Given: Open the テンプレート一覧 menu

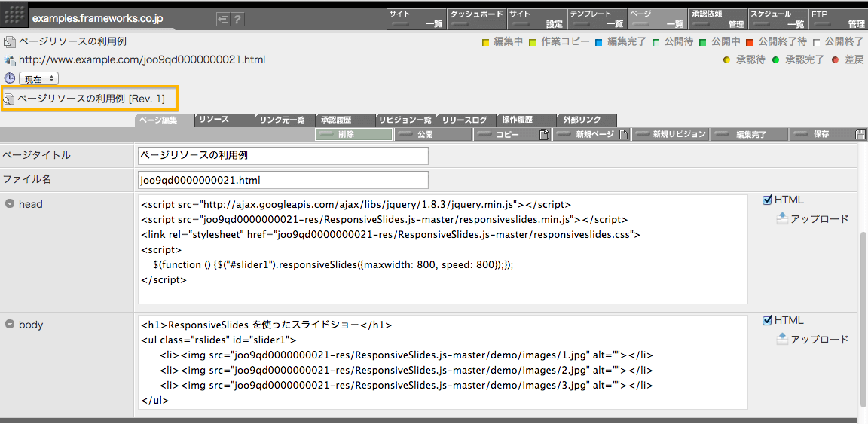Looking at the screenshot, I should pos(597,19).
